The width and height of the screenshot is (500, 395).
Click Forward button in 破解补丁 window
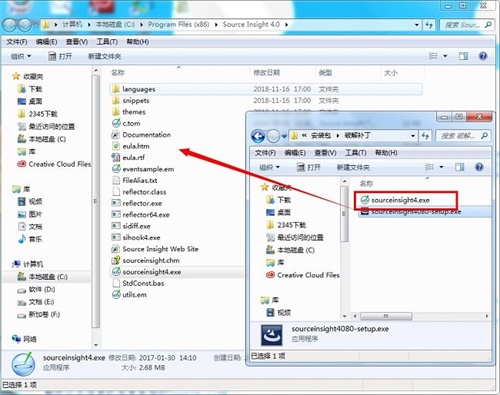point(273,136)
